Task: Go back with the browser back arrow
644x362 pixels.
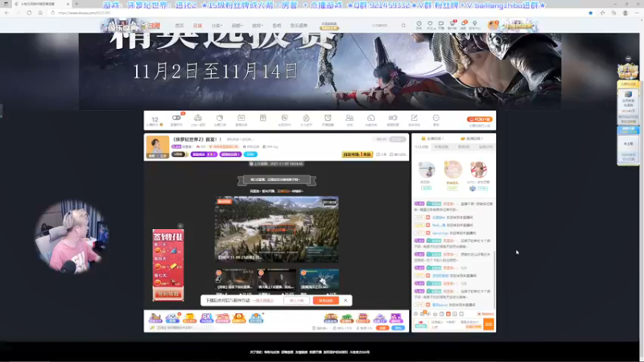Action: (x=7, y=13)
